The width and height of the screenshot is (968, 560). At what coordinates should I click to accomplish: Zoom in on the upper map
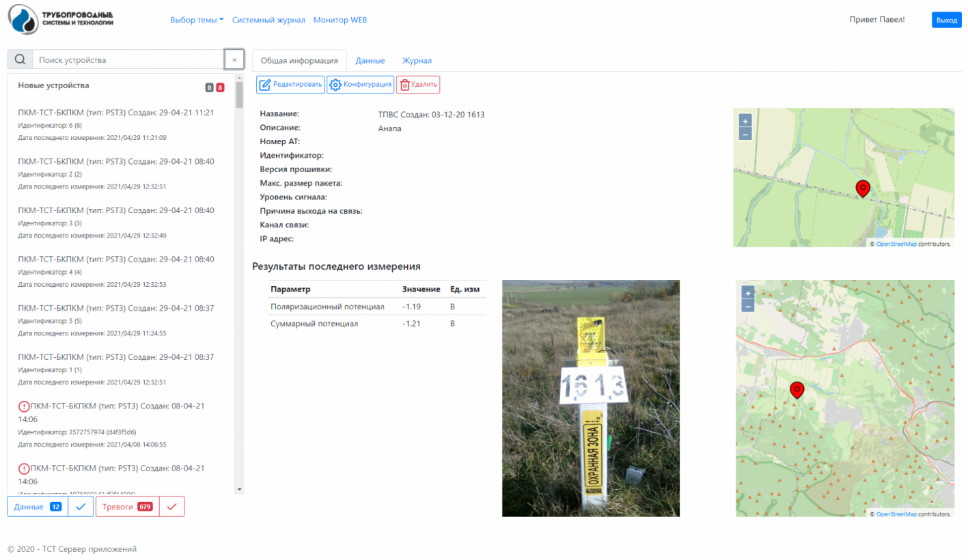[745, 121]
